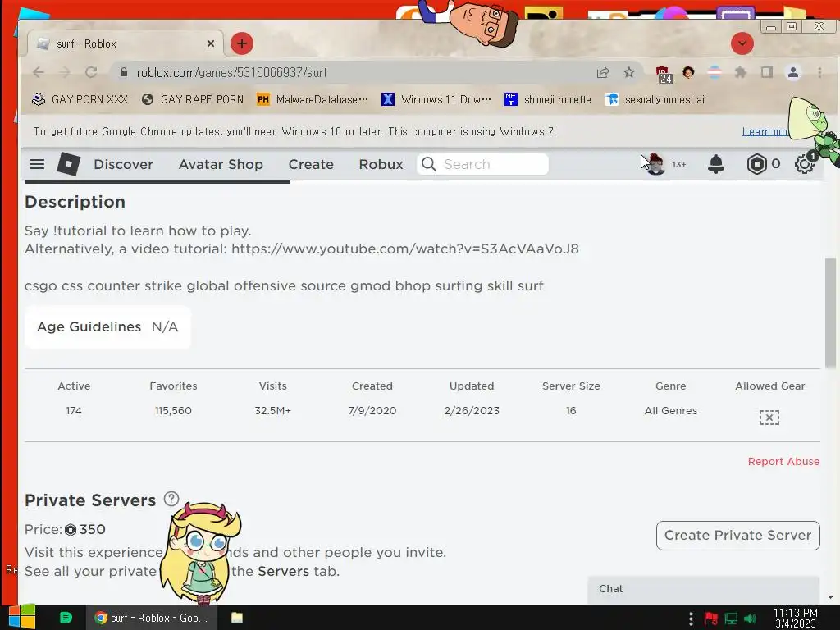Share this page using the share icon
Screen dimensions: 840x630
click(603, 72)
